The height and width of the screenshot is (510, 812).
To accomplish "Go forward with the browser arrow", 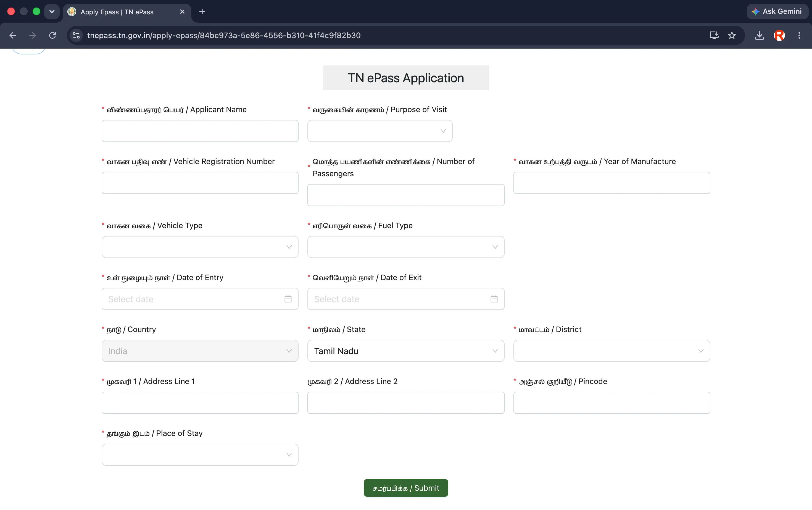I will click(32, 35).
